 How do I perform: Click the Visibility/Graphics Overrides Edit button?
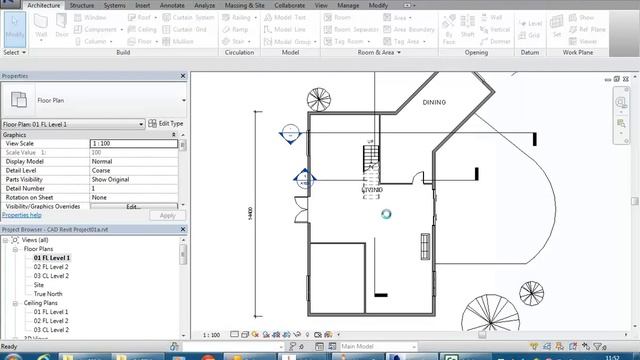pyautogui.click(x=133, y=207)
